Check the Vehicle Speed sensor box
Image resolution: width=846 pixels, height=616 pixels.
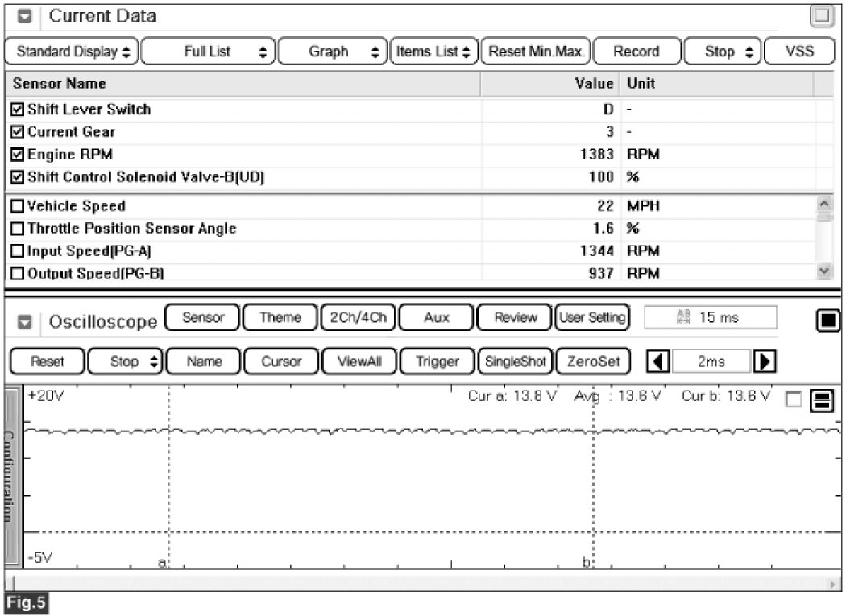(18, 206)
